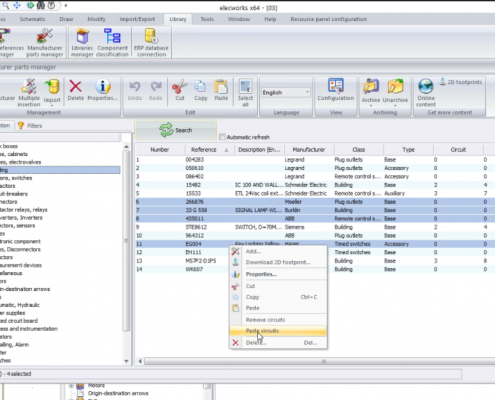Open the Resource panel configuration tab

(x=329, y=19)
